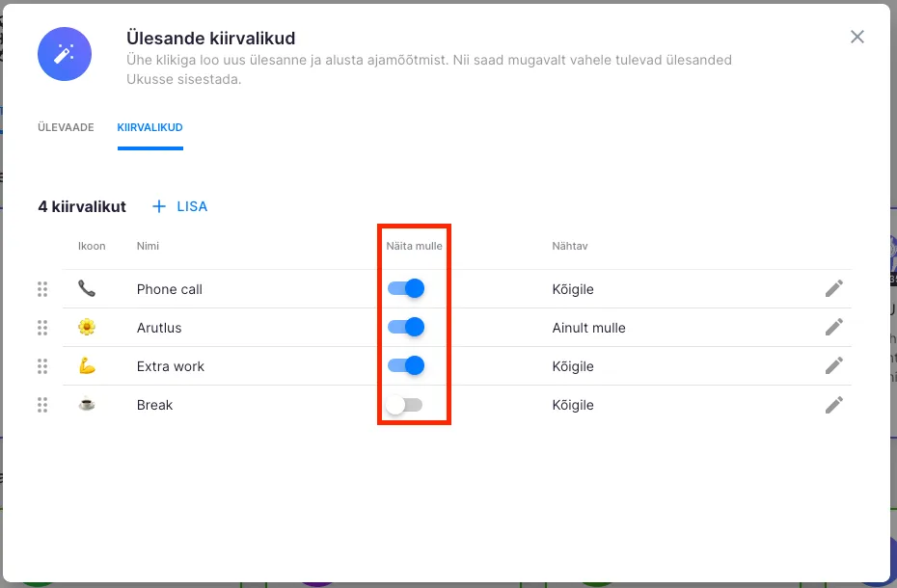Click the Ainult mulle visibility text
Viewport: 897px width, 588px height.
pyautogui.click(x=588, y=328)
